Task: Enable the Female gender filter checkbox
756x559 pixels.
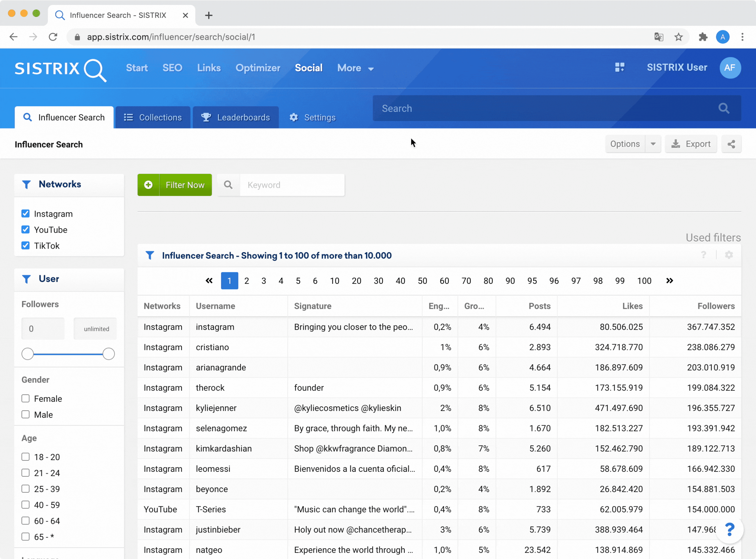Action: click(x=25, y=398)
